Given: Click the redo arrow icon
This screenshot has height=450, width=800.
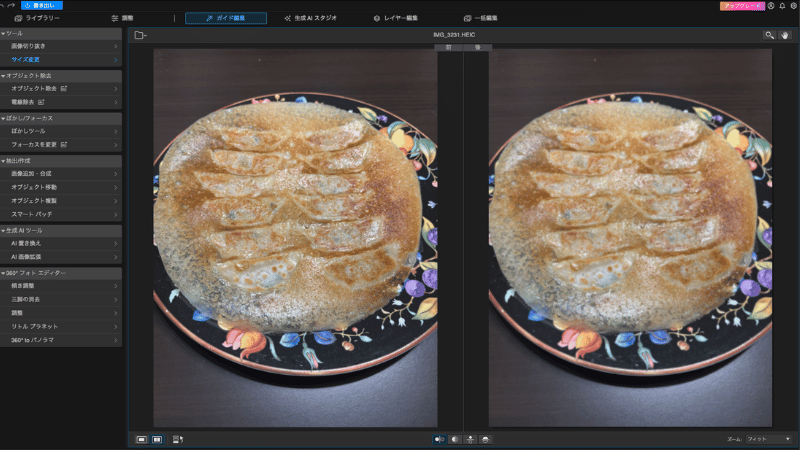Looking at the screenshot, I should [11, 6].
